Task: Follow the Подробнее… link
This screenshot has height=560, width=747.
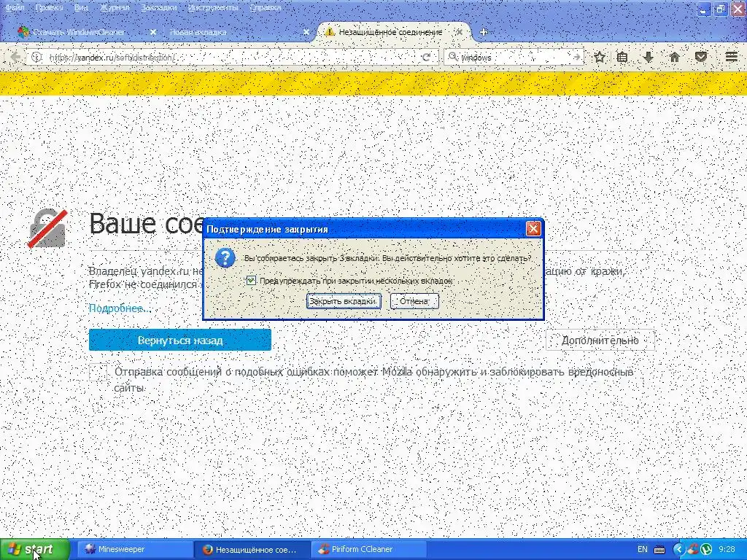Action: (x=119, y=308)
